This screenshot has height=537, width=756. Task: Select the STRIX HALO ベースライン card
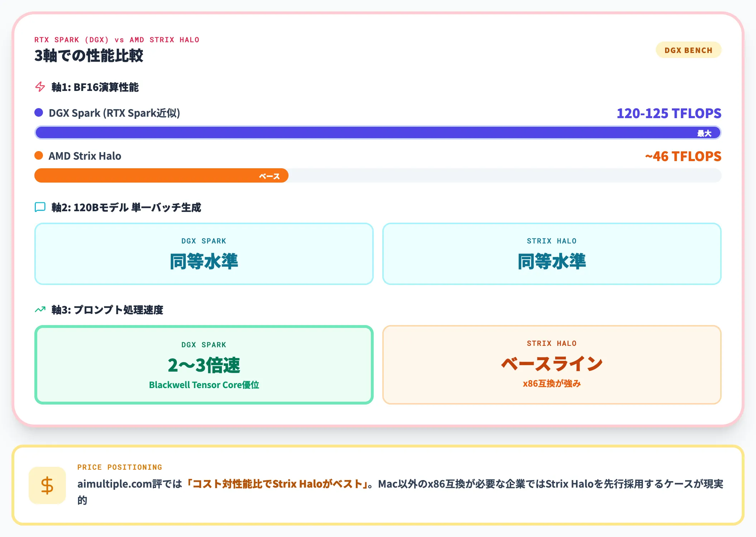pos(552,365)
